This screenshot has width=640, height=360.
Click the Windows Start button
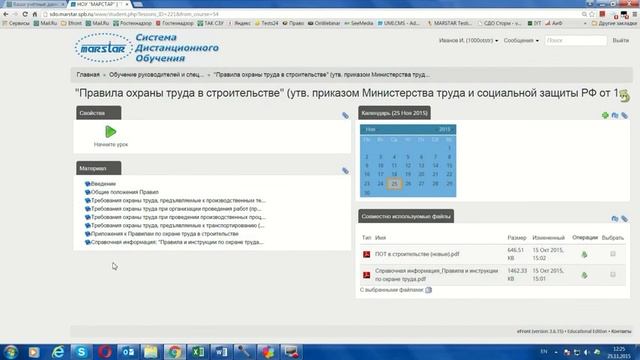pyautogui.click(x=11, y=352)
